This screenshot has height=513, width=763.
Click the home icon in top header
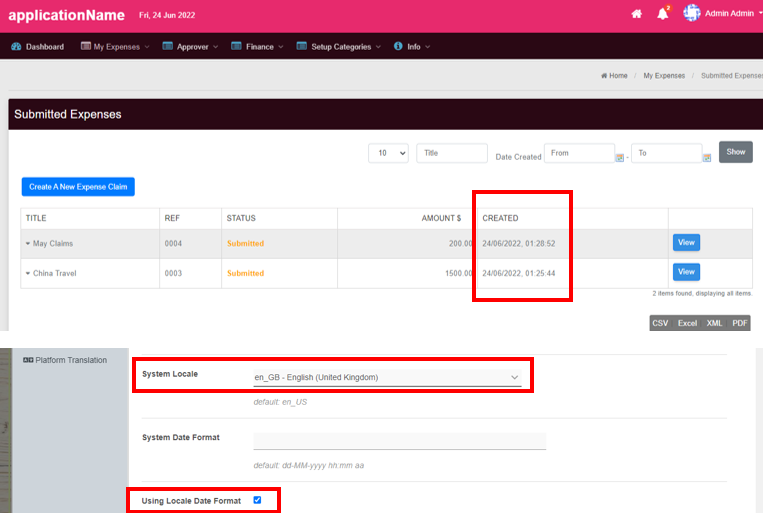636,14
